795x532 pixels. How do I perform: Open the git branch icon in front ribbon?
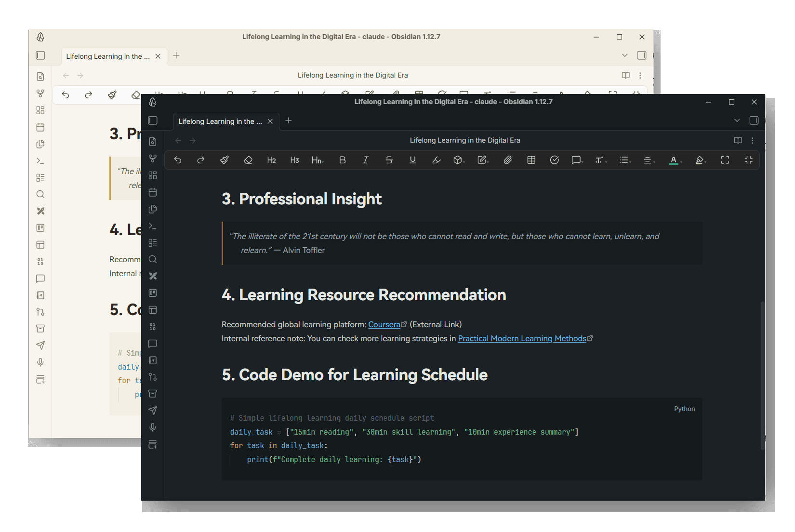tap(153, 377)
